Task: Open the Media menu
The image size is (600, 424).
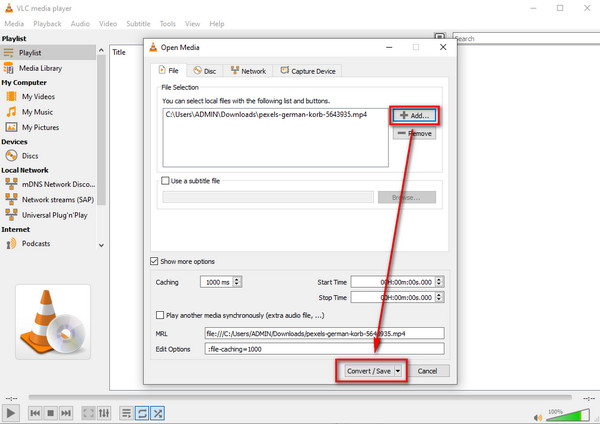Action: pyautogui.click(x=14, y=24)
